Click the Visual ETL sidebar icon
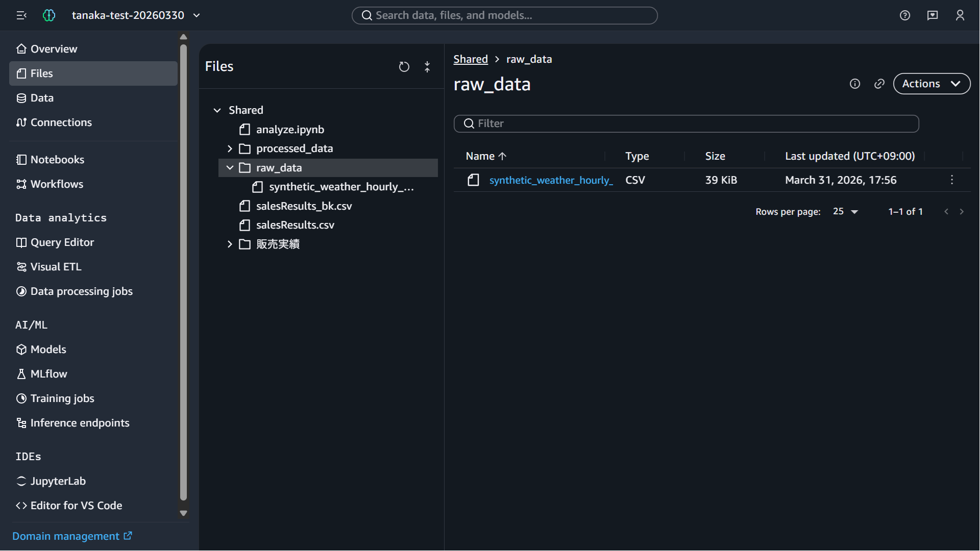Image resolution: width=980 pixels, height=551 pixels. pyautogui.click(x=21, y=267)
